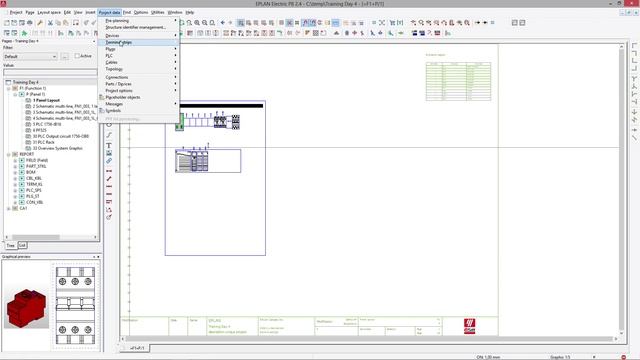This screenshot has height=360, width=640.
Task: Click the crossed arrows icon in toolbar
Action: pos(382,23)
